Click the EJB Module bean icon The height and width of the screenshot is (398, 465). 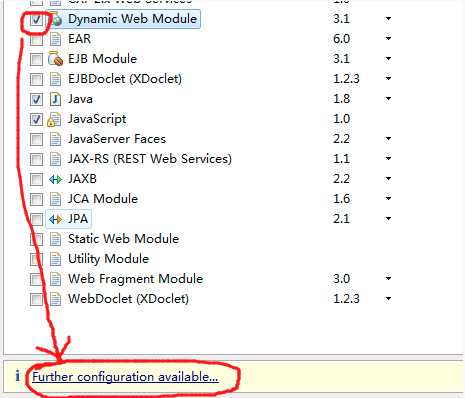point(55,59)
